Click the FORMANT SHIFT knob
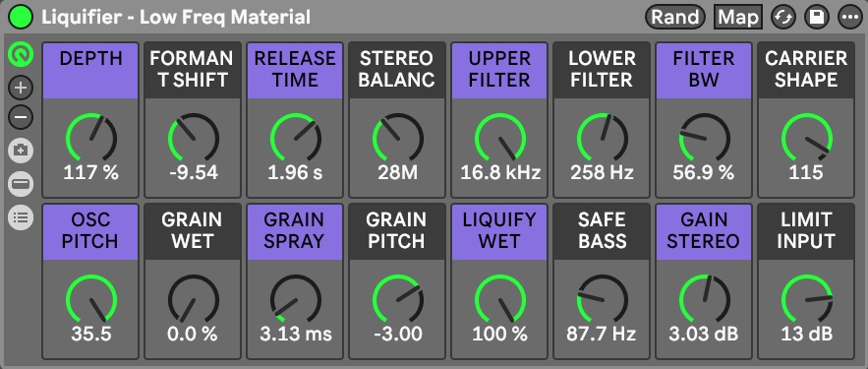This screenshot has height=369, width=868. [194, 139]
